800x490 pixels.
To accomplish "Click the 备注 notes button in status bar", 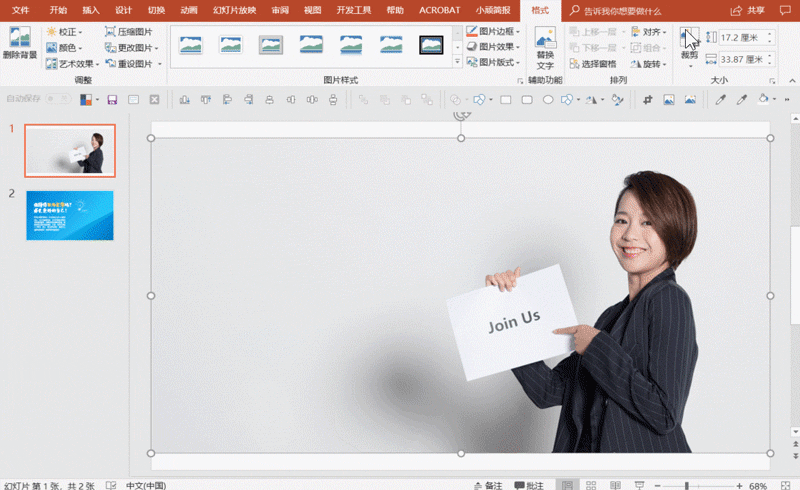I will point(488,485).
